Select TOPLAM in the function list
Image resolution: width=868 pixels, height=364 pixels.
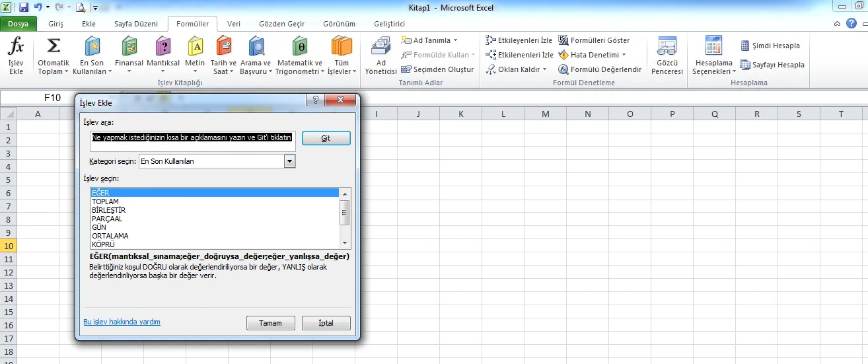(x=106, y=201)
